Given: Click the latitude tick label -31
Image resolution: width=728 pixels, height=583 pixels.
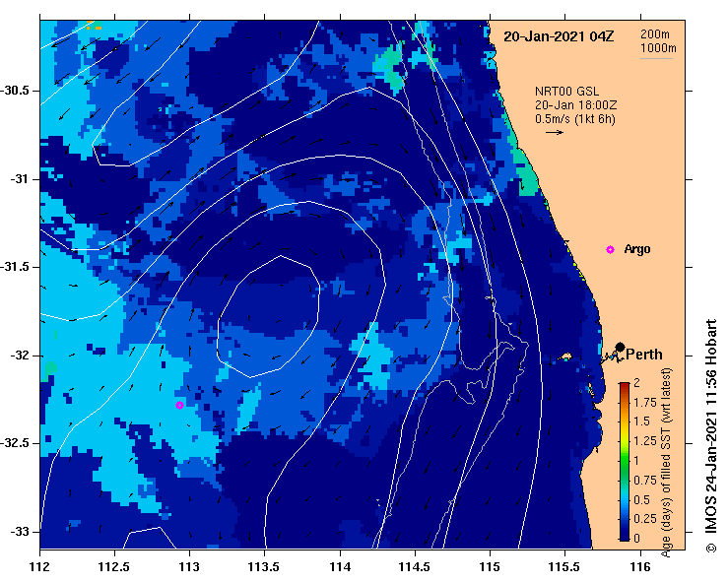Looking at the screenshot, I should 19,178.
